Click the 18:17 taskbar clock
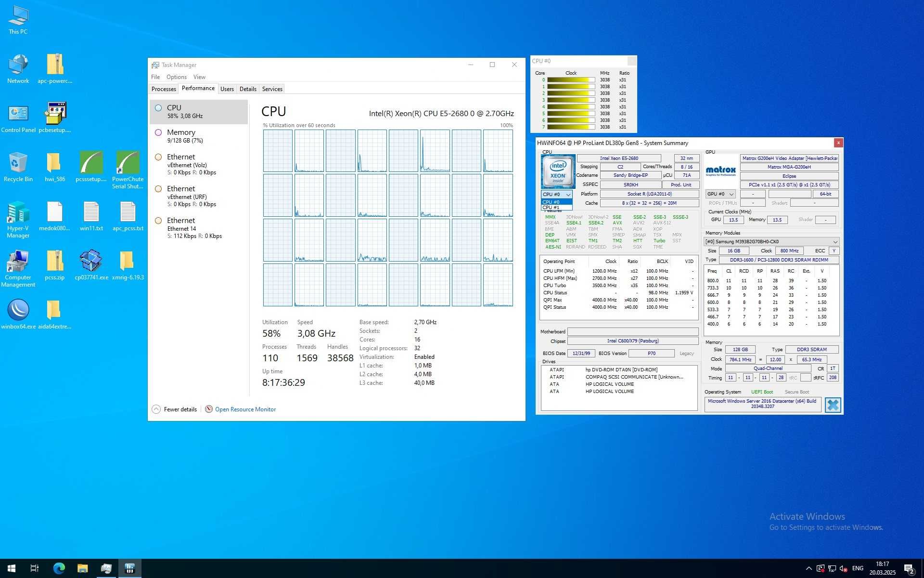The image size is (924, 578). [882, 568]
